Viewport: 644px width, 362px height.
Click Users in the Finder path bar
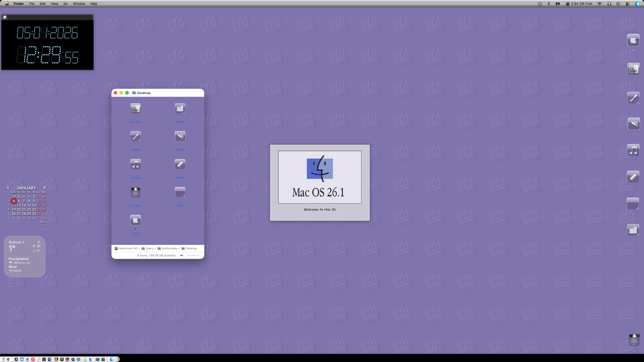149,248
